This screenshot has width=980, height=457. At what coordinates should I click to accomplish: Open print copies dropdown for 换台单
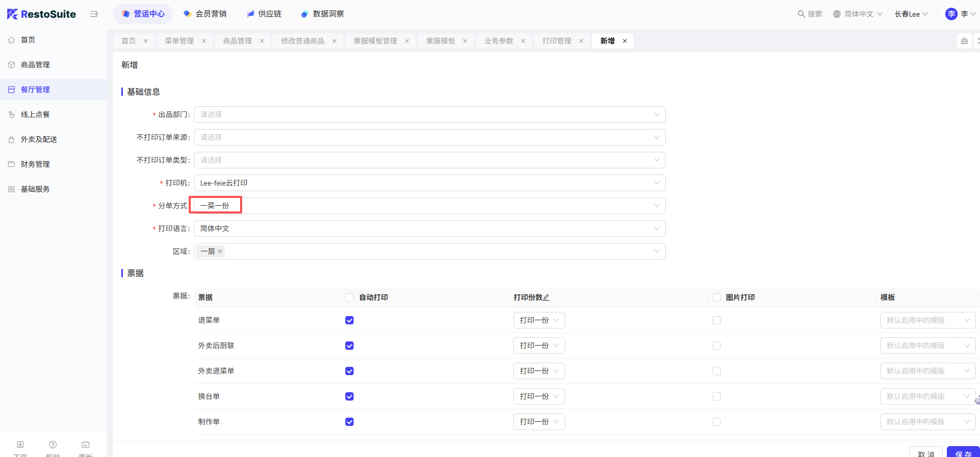pos(539,396)
